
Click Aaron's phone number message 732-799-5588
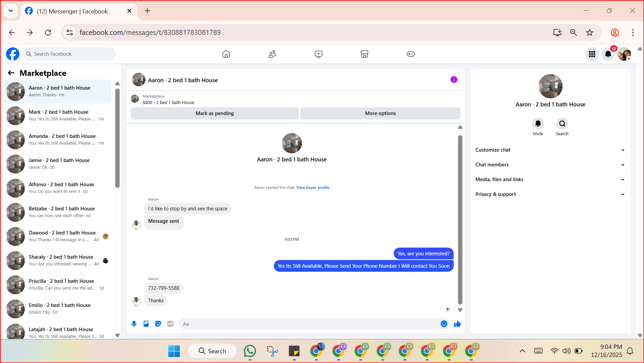point(164,288)
